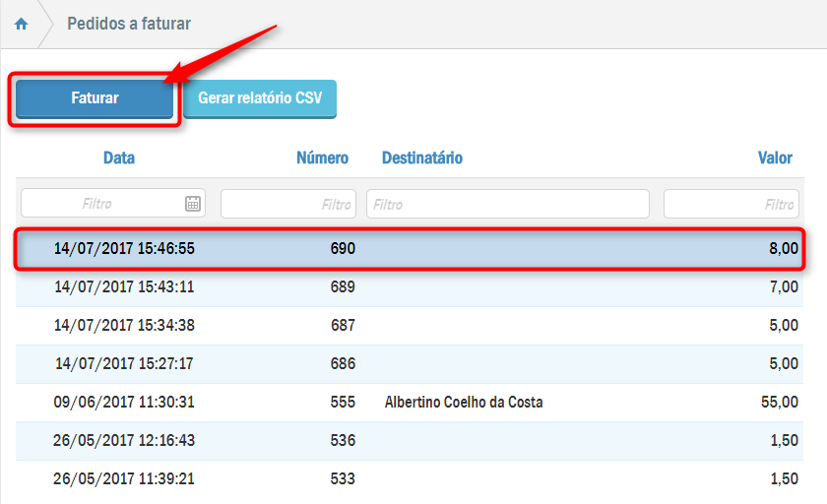Click the Faturar button
Screen dimensions: 827x504
(x=95, y=98)
